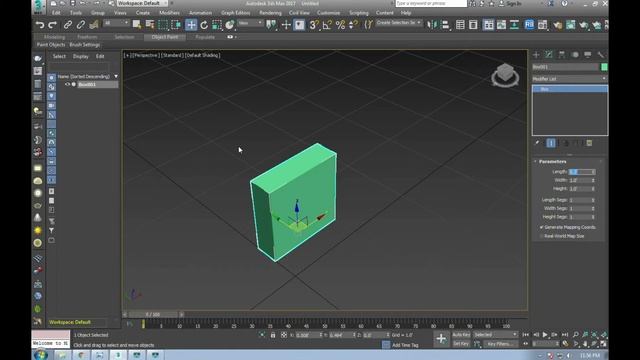Open the Material Editor icon
The image size is (640, 360).
tap(542, 25)
